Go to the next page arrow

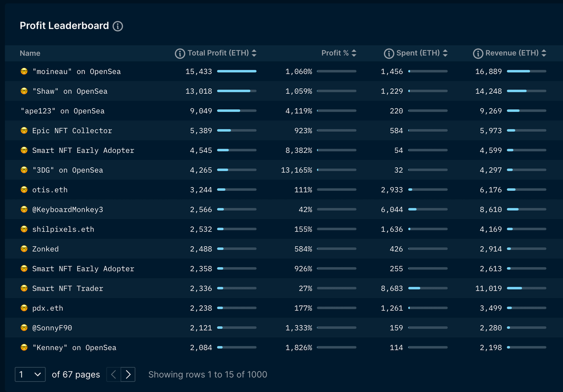[x=128, y=374]
